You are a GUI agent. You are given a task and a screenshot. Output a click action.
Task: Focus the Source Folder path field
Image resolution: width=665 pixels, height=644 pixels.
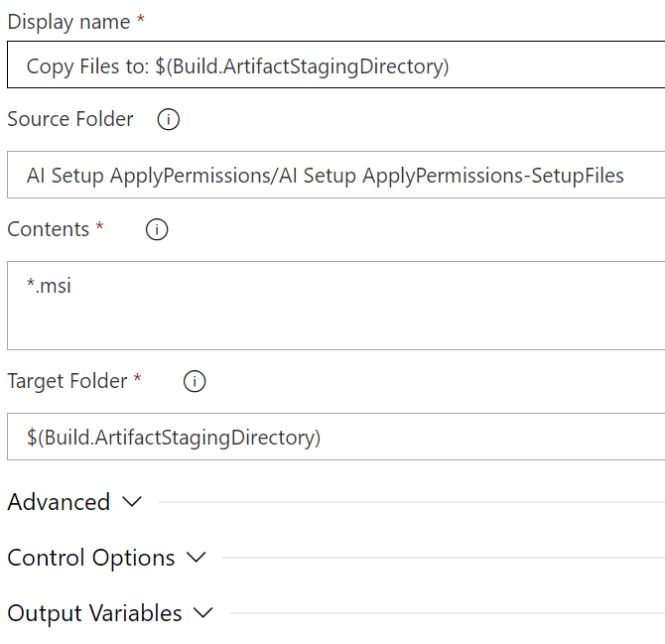point(335,175)
